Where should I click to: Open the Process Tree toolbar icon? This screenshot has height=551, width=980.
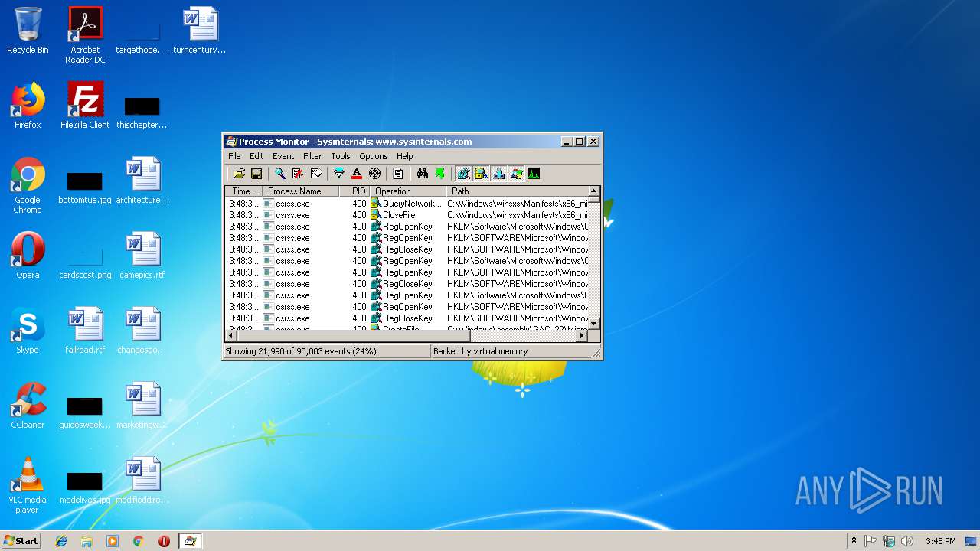(x=398, y=174)
